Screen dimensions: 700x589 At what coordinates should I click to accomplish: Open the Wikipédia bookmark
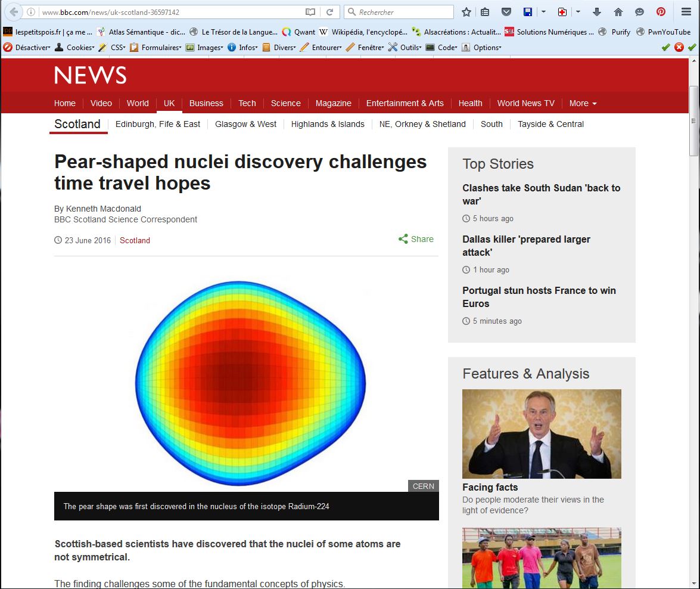pos(363,32)
